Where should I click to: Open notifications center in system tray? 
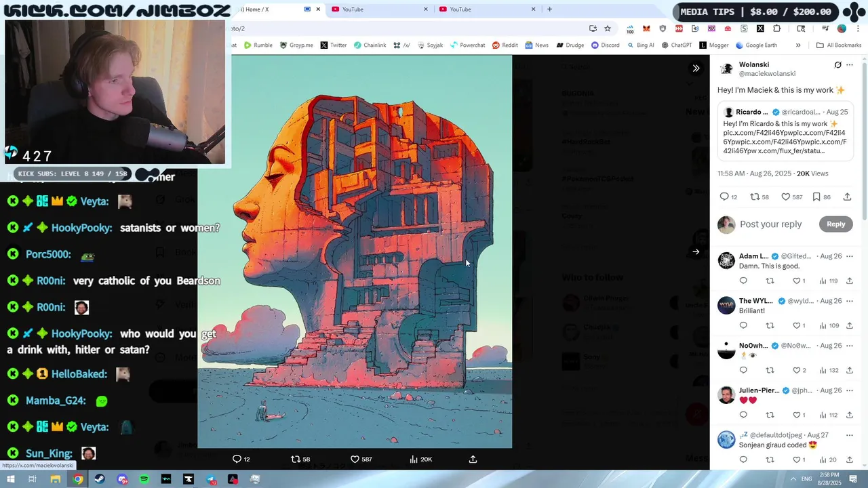(853, 479)
